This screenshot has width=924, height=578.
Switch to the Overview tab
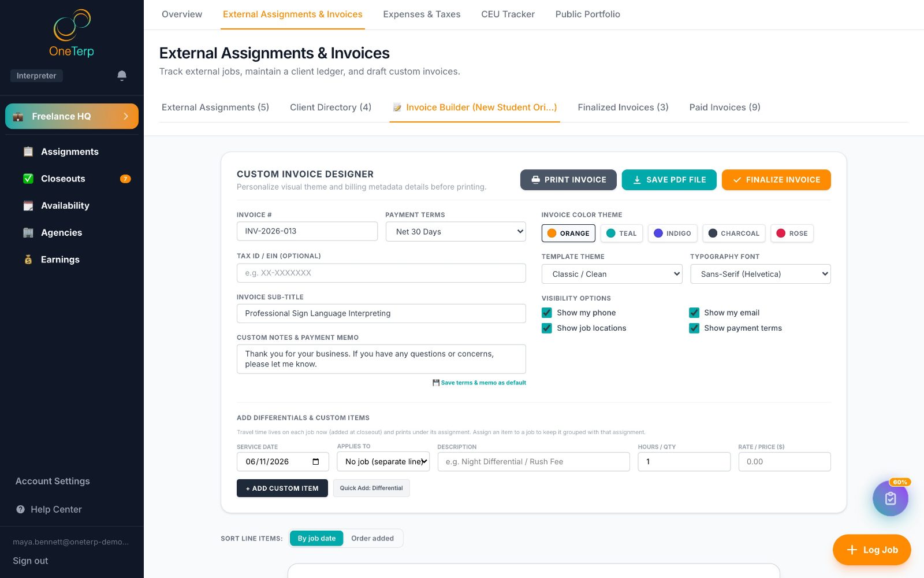[182, 14]
